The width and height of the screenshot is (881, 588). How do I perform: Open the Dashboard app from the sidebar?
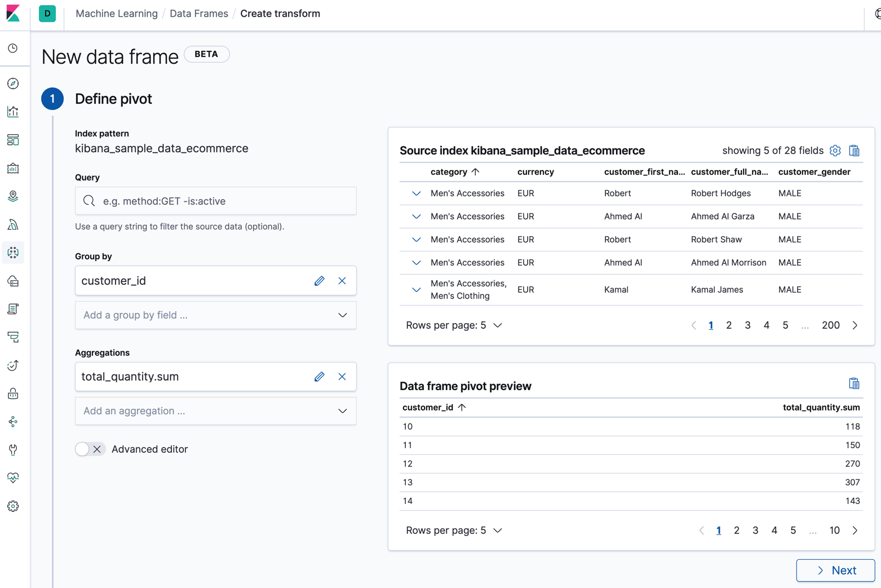coord(12,140)
